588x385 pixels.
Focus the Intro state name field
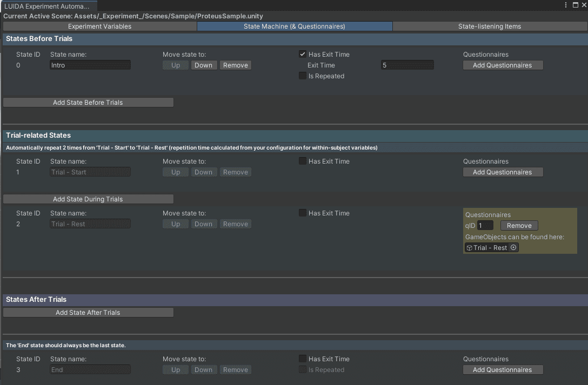click(90, 65)
